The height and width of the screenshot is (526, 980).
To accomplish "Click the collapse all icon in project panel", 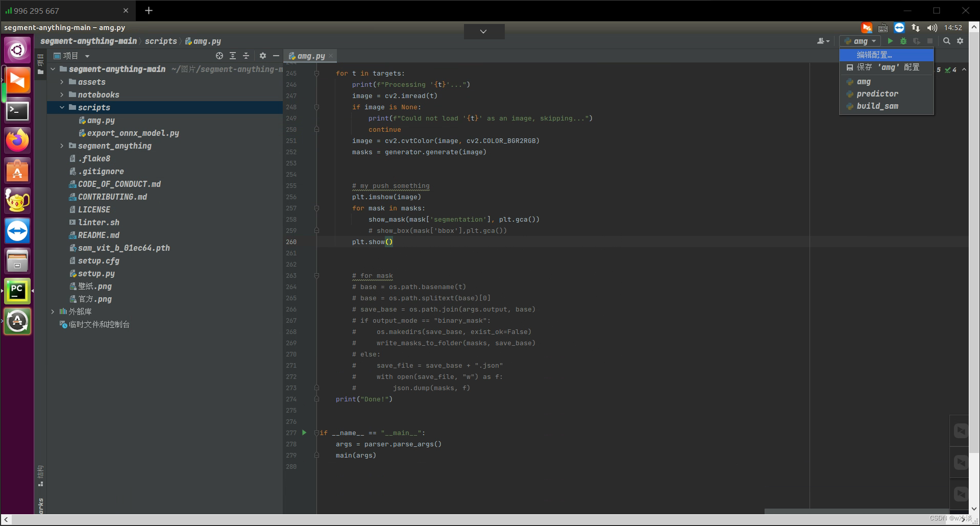I will tap(246, 56).
